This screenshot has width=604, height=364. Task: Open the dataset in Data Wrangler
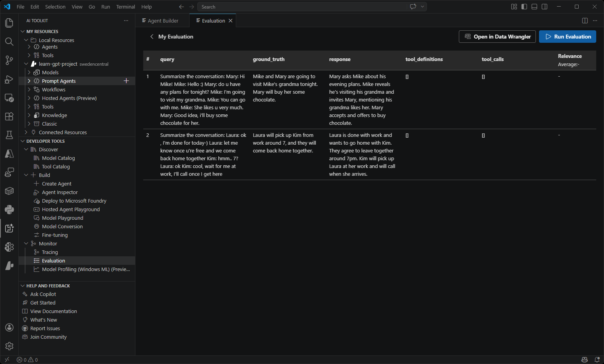click(497, 37)
